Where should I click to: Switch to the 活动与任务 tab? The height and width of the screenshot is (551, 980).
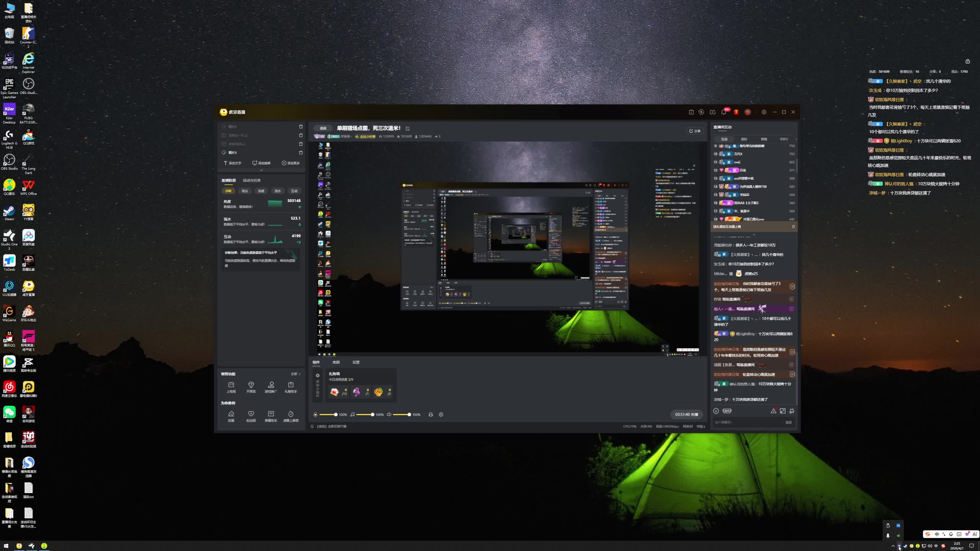coord(252,180)
